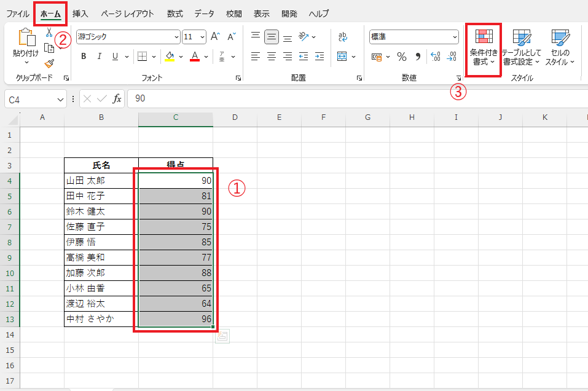Image resolution: width=588 pixels, height=391 pixels.
Task: Click the Merge and Center icon
Action: tap(342, 57)
